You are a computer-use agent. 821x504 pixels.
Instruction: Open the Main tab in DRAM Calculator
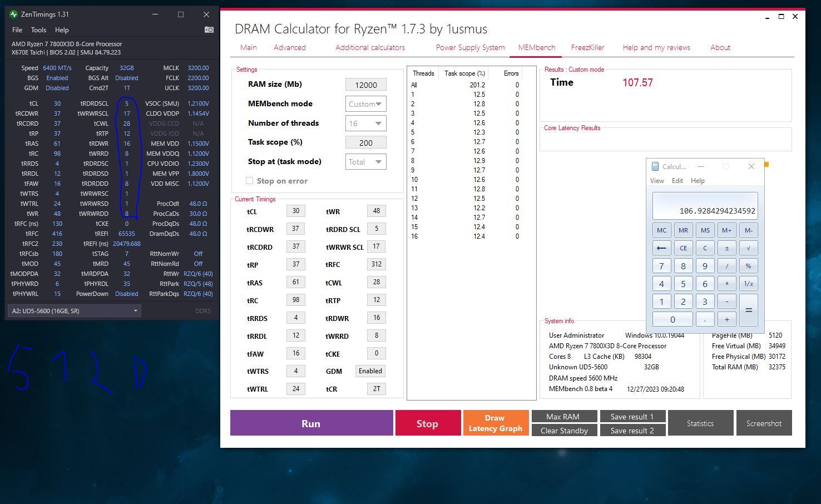[248, 47]
